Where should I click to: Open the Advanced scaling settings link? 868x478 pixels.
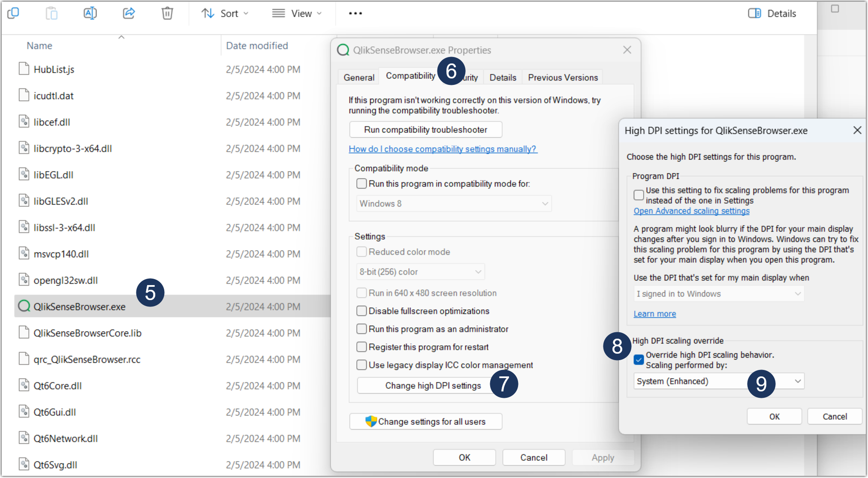click(x=691, y=211)
